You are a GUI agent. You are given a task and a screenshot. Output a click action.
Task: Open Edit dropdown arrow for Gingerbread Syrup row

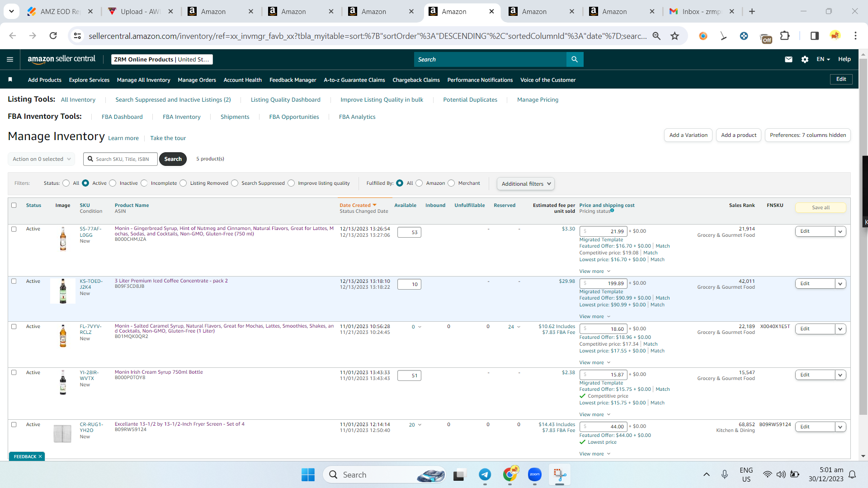click(x=840, y=231)
